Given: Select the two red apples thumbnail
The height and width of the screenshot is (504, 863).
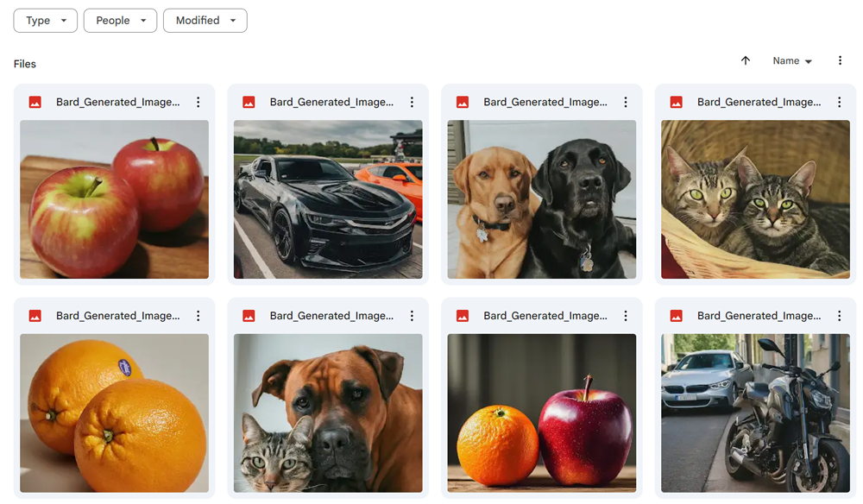Looking at the screenshot, I should [115, 199].
